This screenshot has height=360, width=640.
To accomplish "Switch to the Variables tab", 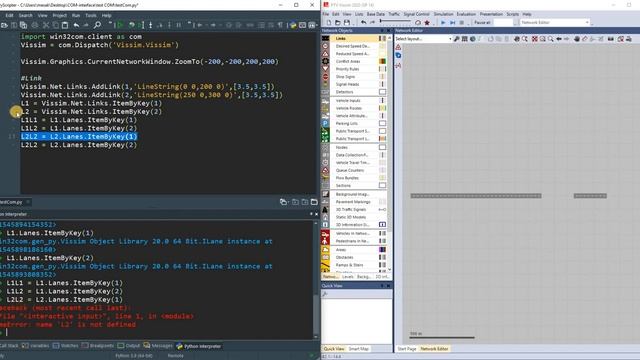I will pos(36,346).
